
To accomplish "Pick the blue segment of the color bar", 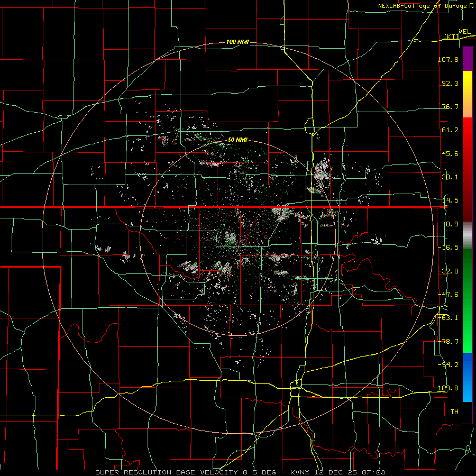I will pos(467,377).
